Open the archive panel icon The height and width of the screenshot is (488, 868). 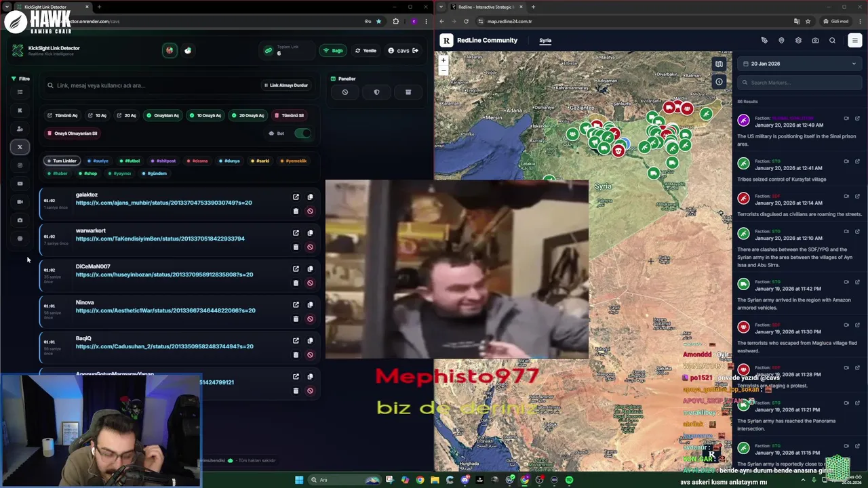click(408, 92)
